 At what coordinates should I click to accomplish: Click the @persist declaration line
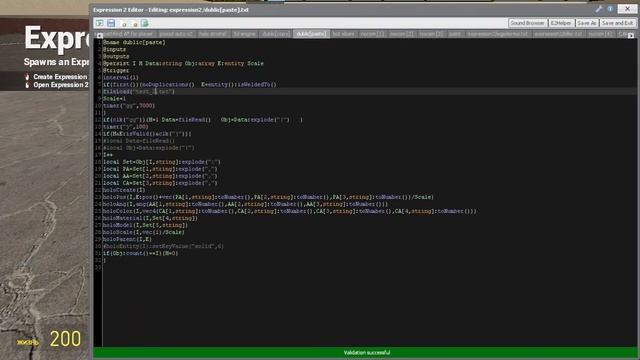point(183,64)
